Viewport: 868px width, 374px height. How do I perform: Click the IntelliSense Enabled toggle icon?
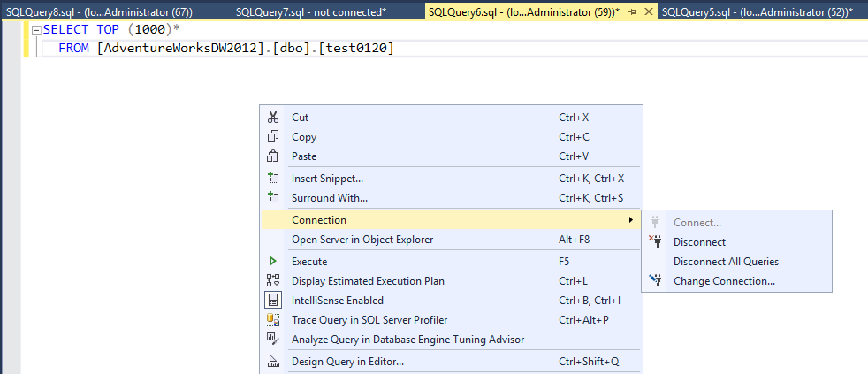pos(273,301)
